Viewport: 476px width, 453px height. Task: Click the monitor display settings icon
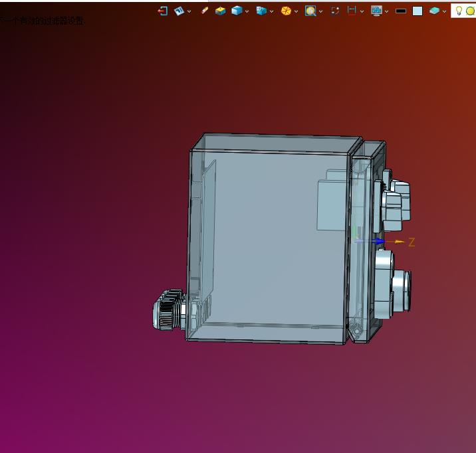tap(376, 11)
